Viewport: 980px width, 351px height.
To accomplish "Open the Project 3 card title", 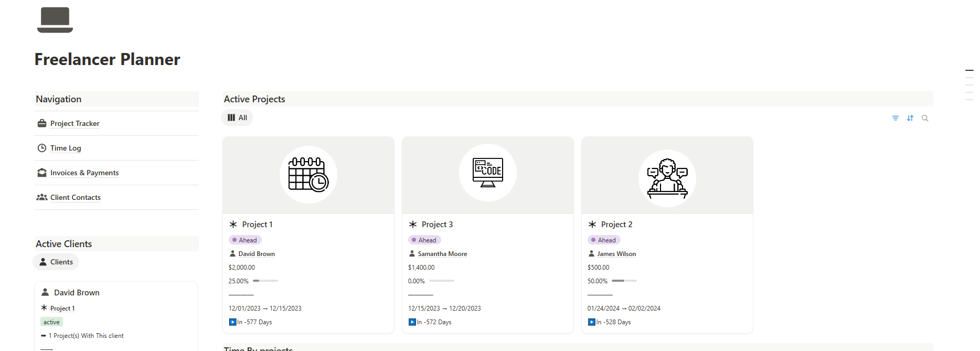I will pos(437,225).
